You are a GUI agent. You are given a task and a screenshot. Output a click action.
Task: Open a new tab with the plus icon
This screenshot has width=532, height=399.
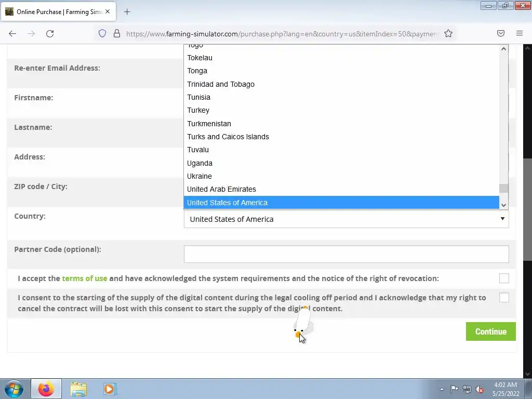(x=127, y=12)
